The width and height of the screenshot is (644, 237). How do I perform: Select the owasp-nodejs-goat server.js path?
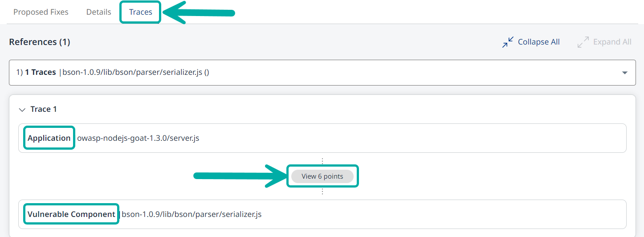point(138,138)
